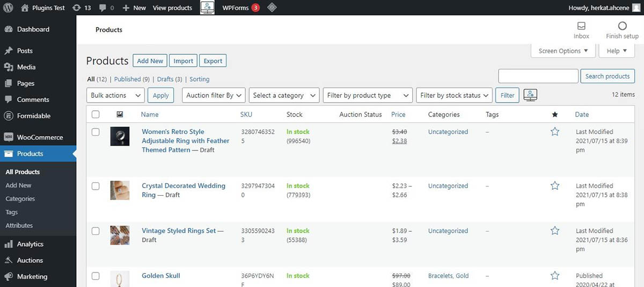Click the Add New products button
644x287 pixels.
150,61
